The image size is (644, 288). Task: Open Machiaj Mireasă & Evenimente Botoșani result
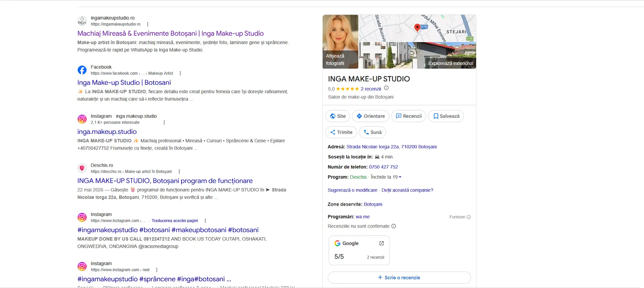(171, 33)
